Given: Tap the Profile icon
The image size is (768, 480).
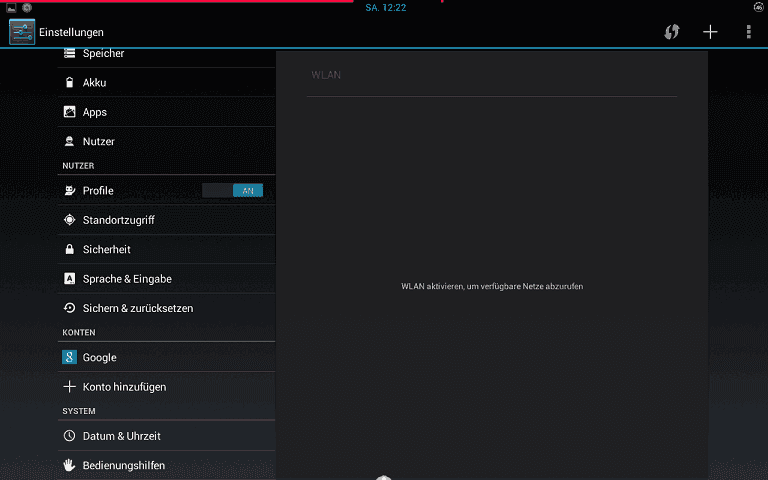Looking at the screenshot, I should click(70, 190).
